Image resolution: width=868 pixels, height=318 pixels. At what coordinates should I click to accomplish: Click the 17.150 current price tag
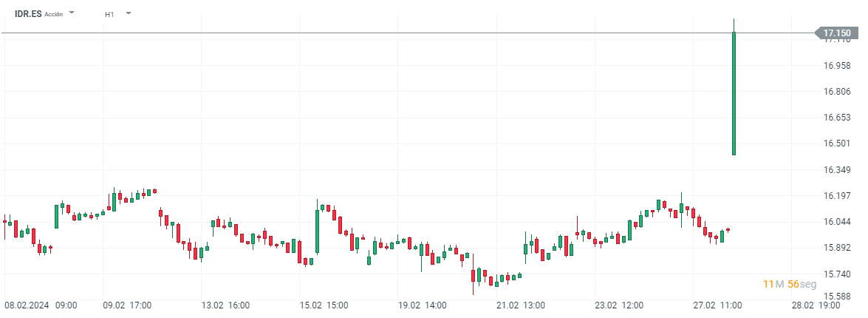[836, 33]
